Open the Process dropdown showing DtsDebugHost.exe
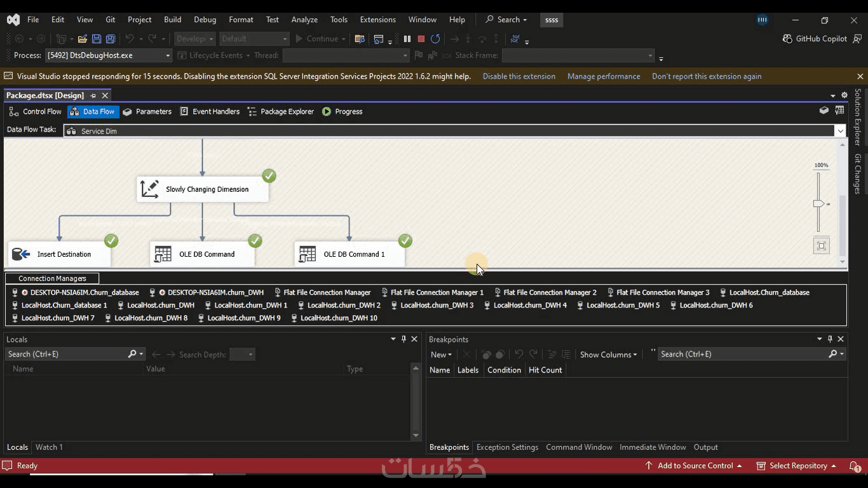This screenshot has width=868, height=488. (x=109, y=55)
